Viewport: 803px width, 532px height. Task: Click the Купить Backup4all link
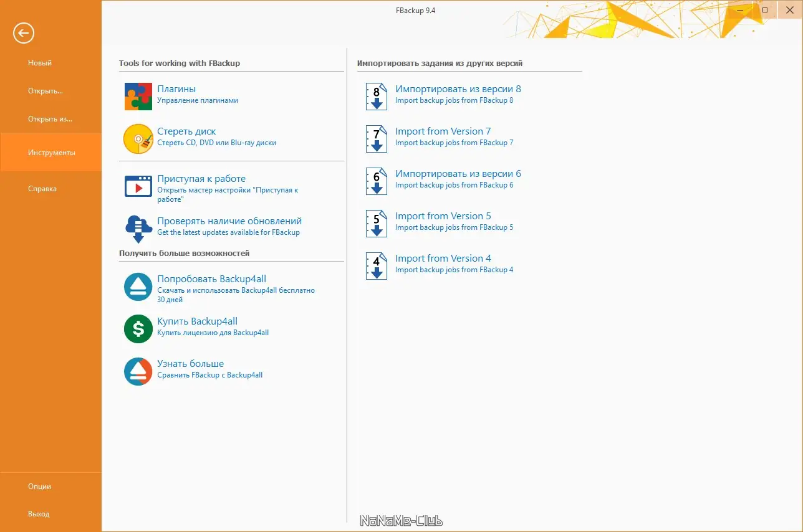click(x=197, y=321)
